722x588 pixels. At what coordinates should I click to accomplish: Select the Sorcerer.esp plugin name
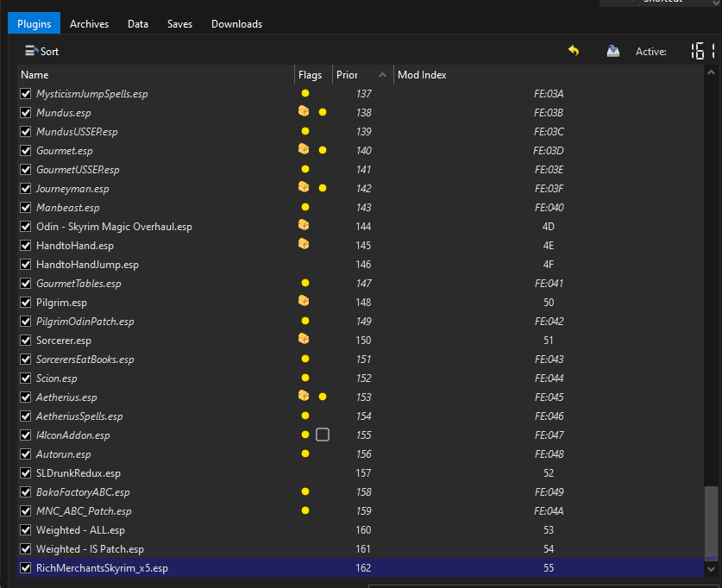64,341
